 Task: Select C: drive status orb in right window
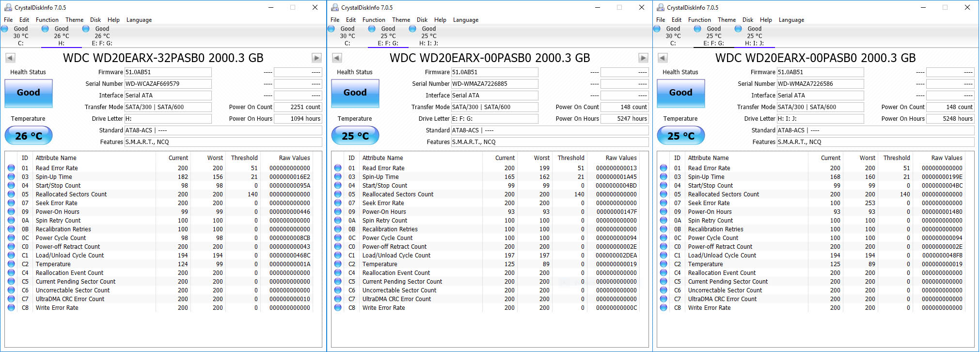[x=657, y=29]
